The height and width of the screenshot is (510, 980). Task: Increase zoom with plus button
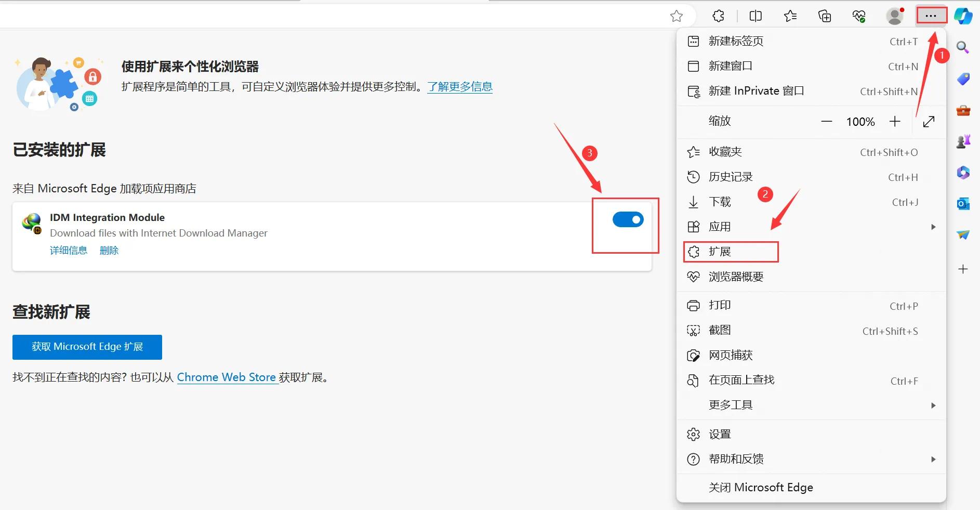(x=894, y=122)
